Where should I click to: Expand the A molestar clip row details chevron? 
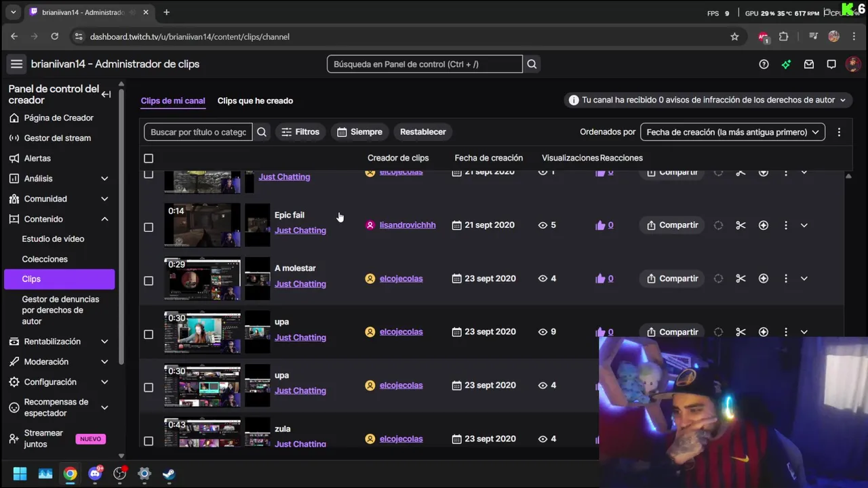tap(804, 279)
